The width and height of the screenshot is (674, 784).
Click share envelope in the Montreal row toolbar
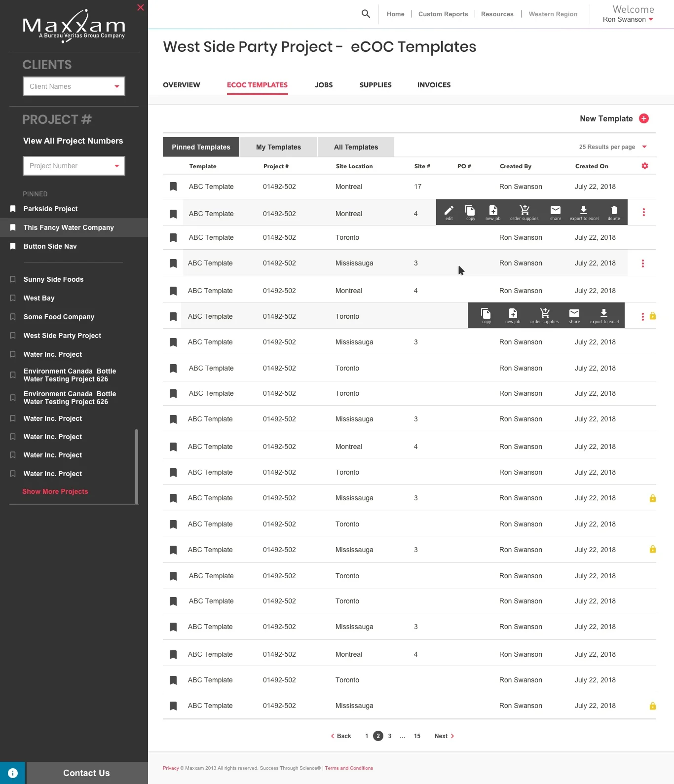[x=556, y=212]
